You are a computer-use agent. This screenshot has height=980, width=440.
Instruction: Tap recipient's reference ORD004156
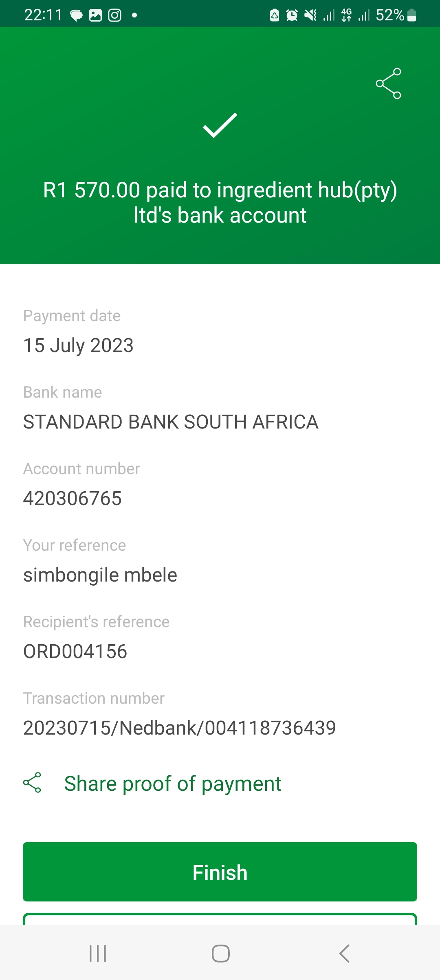tap(75, 651)
